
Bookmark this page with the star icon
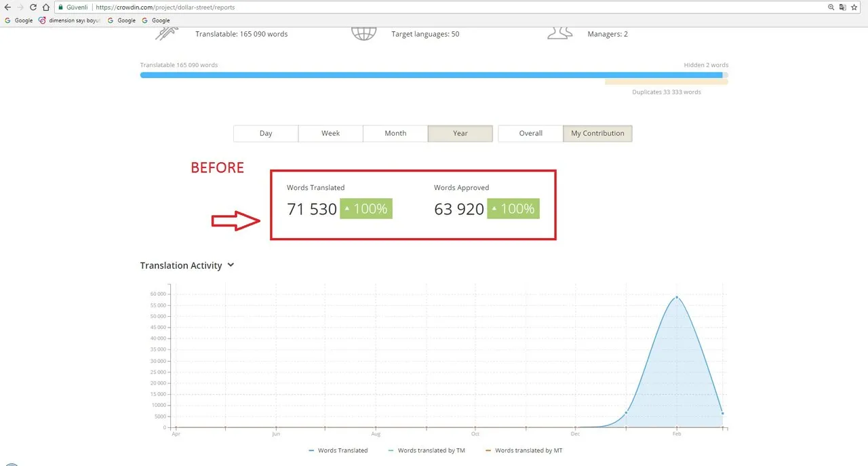pos(854,7)
